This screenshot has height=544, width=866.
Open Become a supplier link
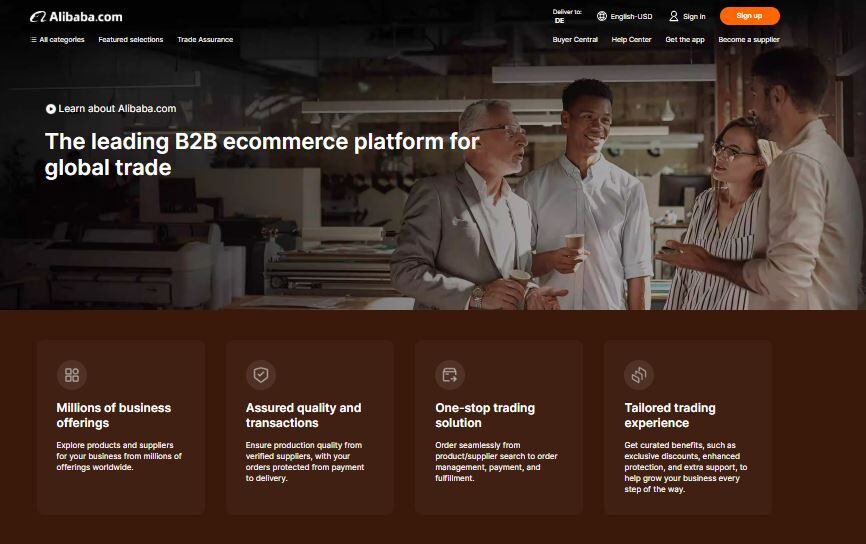tap(749, 40)
